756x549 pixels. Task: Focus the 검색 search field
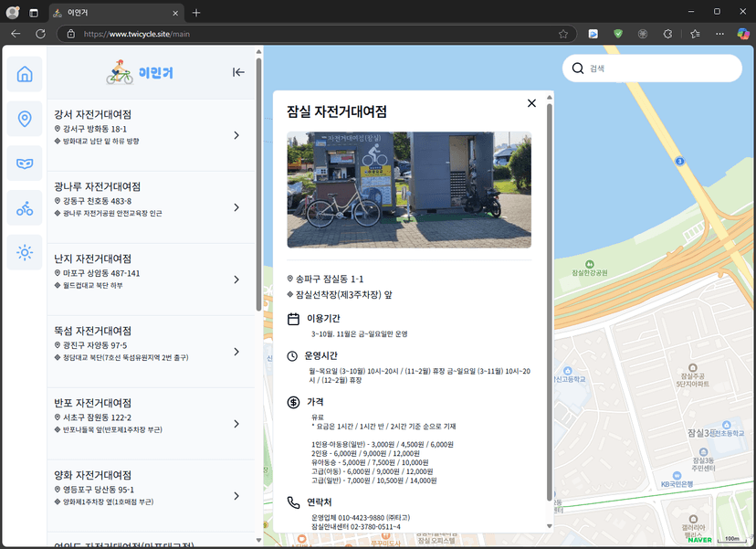point(652,68)
